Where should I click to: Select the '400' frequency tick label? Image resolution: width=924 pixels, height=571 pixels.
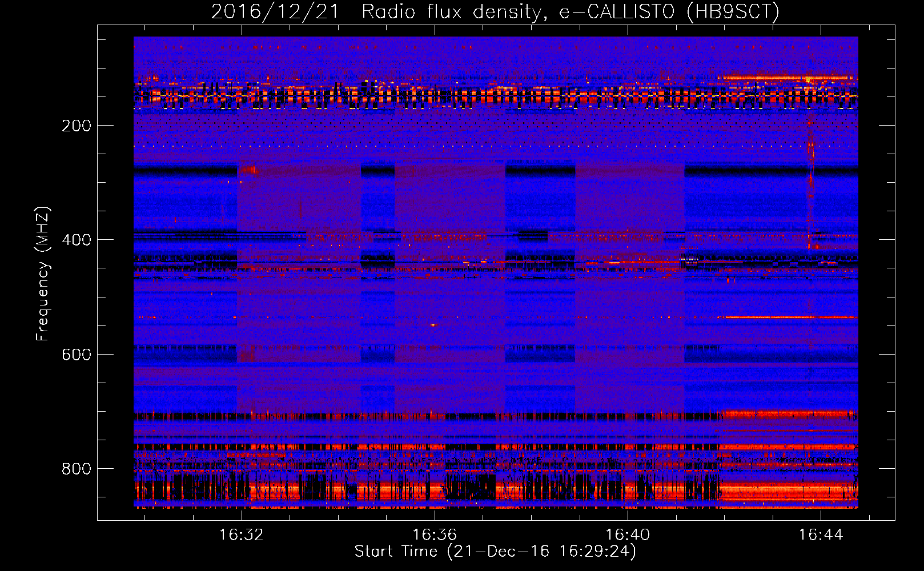click(77, 240)
